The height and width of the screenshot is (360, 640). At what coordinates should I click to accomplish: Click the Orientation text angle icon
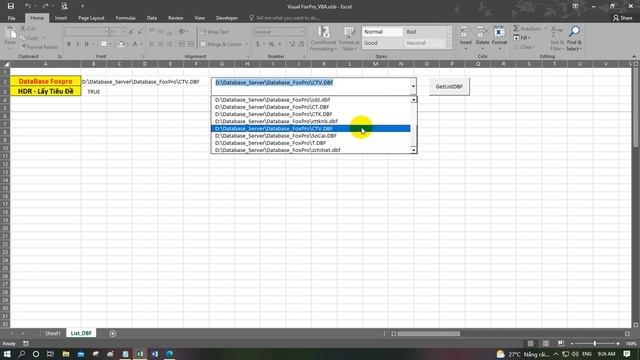(182, 31)
